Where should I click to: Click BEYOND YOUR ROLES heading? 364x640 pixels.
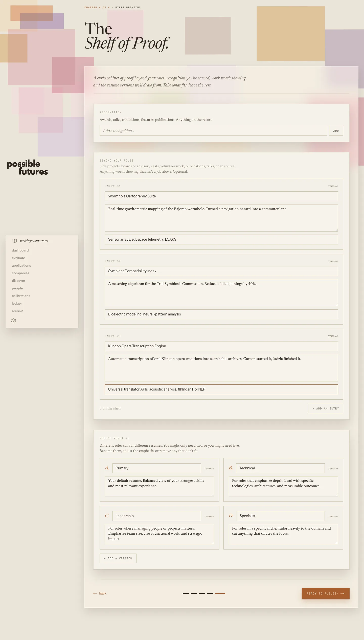click(117, 161)
